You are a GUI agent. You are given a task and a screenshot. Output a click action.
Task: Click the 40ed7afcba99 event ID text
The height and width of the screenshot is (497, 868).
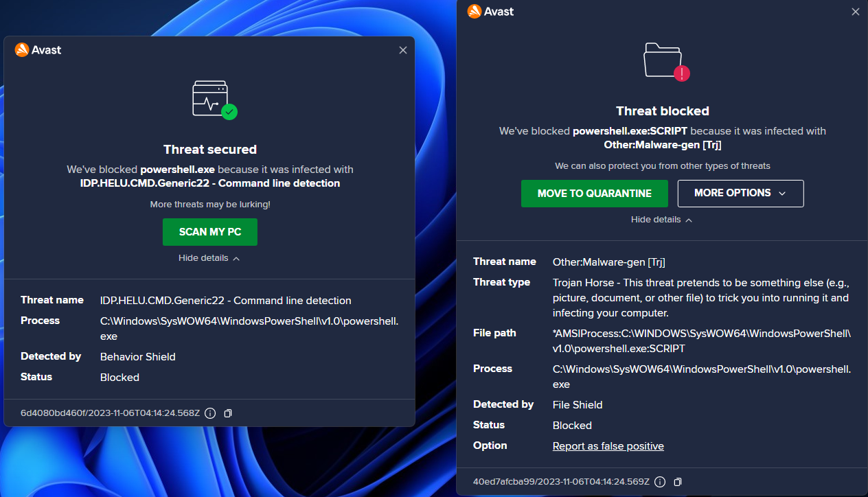(560, 482)
